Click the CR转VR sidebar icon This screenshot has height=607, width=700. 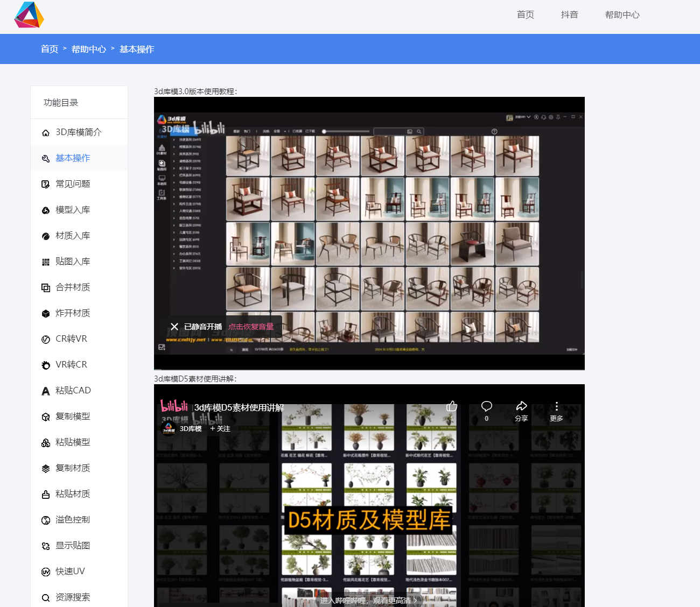(46, 339)
